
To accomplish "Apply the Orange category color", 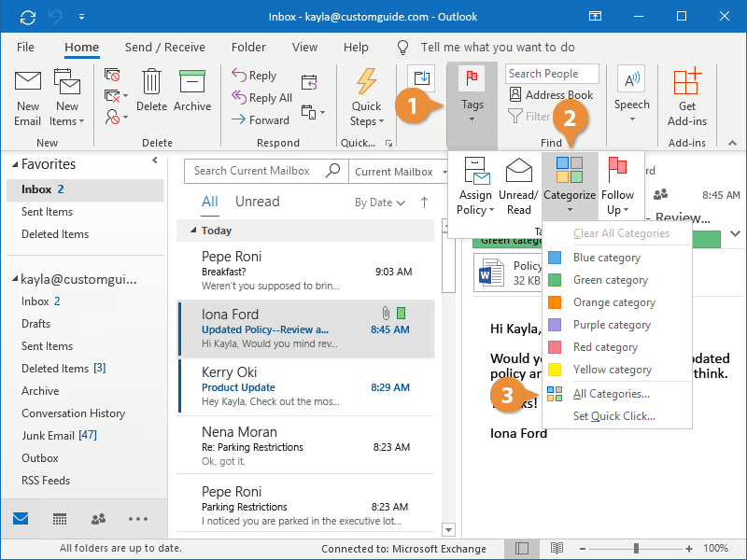I will [613, 302].
